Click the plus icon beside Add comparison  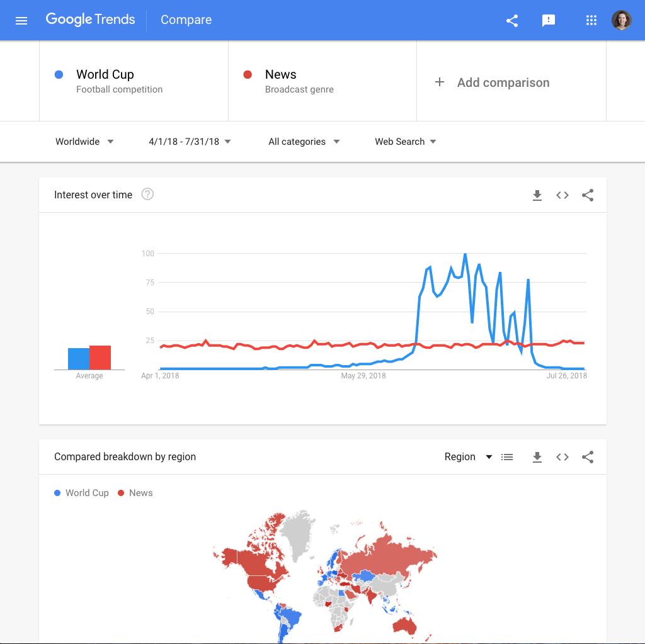coord(439,82)
